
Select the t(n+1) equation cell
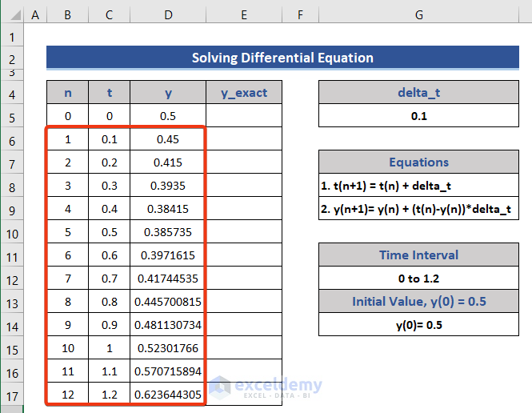(419, 186)
